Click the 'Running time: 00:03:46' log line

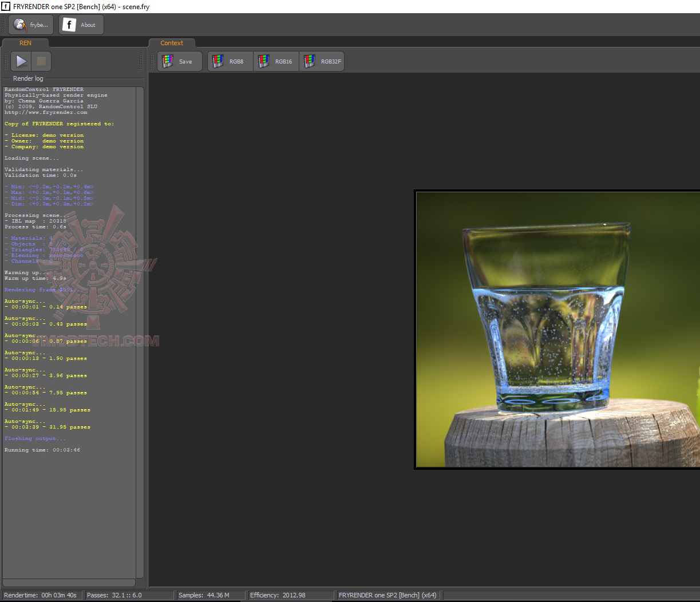point(42,450)
